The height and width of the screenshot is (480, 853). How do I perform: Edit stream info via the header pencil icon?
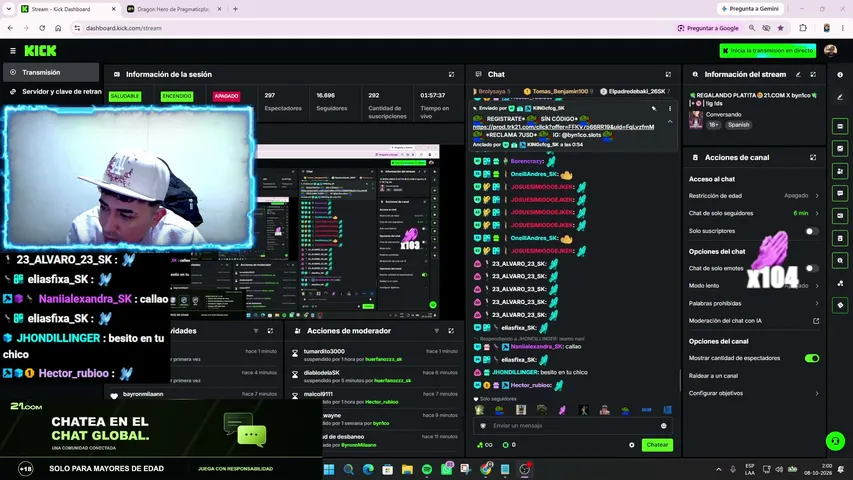(x=798, y=74)
